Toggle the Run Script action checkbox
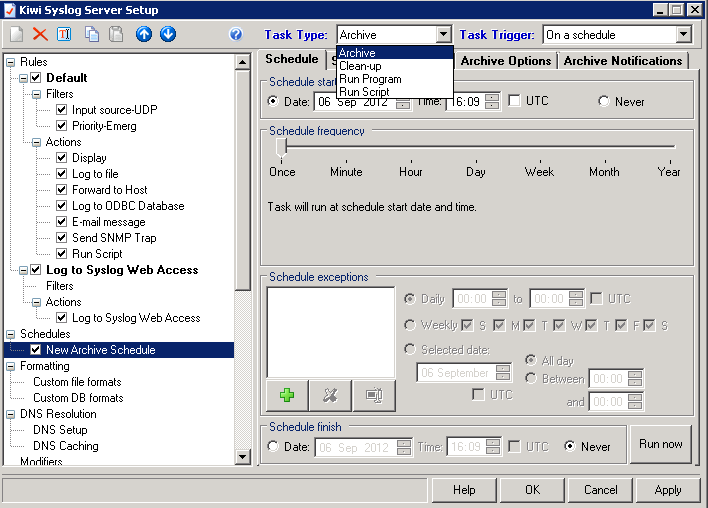Screen dimensions: 708x508 point(62,254)
